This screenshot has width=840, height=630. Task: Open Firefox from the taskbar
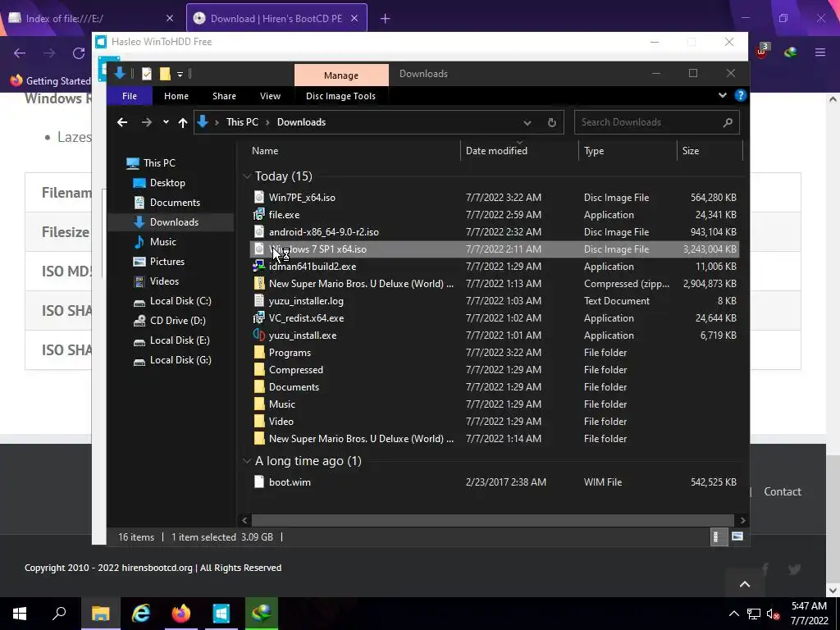pyautogui.click(x=181, y=614)
